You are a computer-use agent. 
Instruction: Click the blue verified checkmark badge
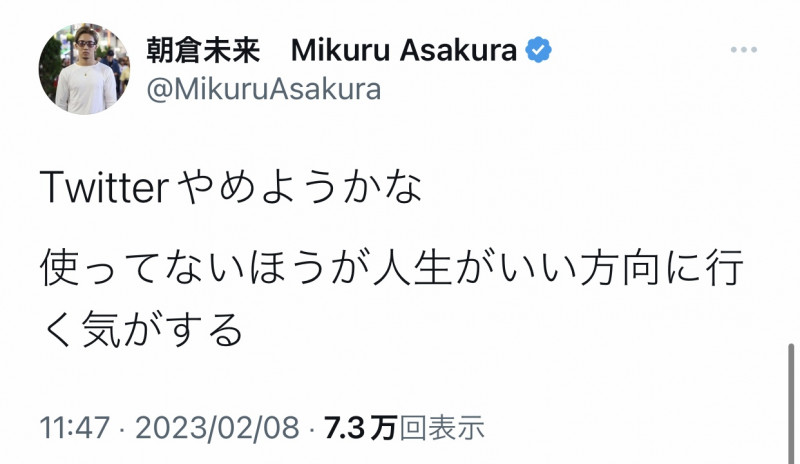pyautogui.click(x=540, y=50)
